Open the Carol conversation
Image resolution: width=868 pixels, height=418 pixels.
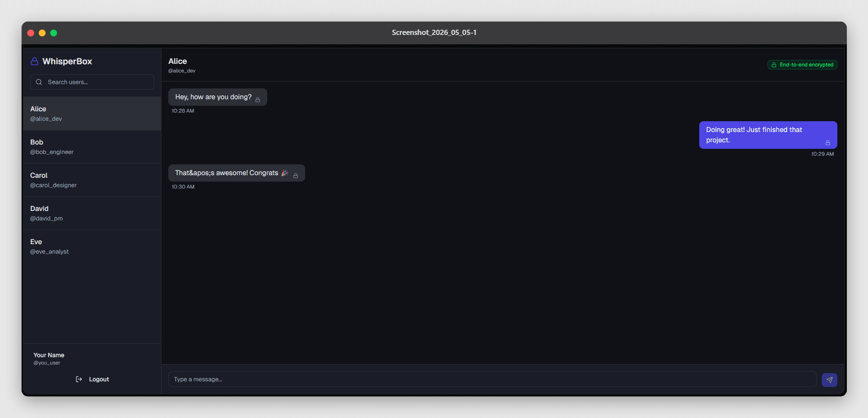[x=92, y=180]
